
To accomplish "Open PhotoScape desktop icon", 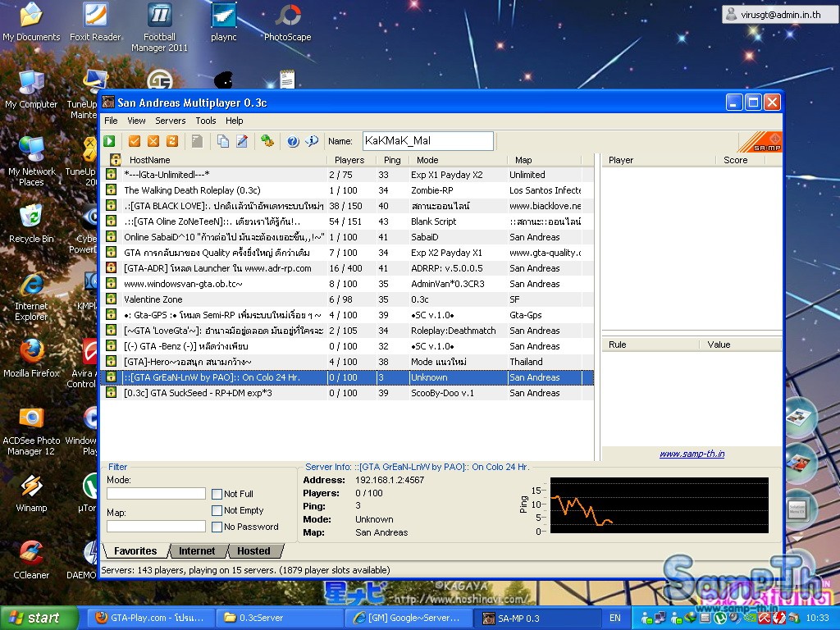I will [288, 21].
